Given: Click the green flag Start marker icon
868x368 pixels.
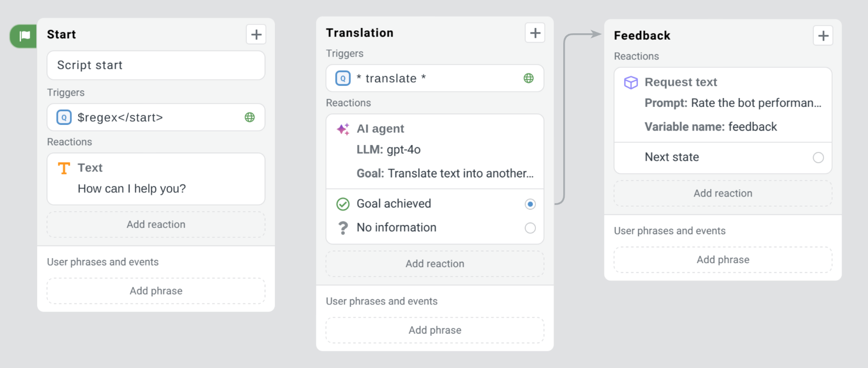Looking at the screenshot, I should point(24,36).
